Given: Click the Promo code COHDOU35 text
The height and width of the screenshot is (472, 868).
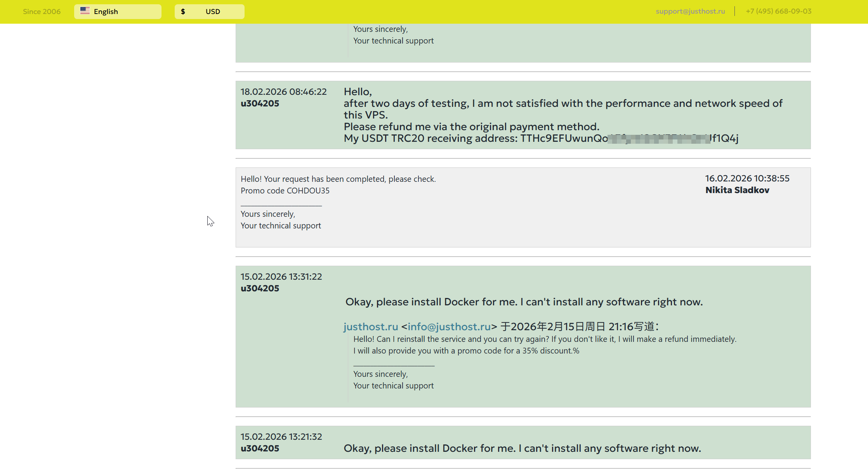Looking at the screenshot, I should (x=285, y=191).
